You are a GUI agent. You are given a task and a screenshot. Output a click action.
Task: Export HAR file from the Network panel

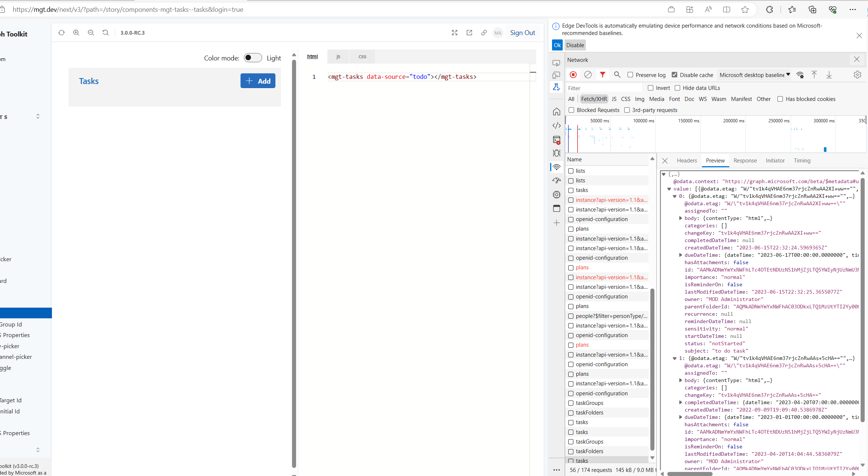[829, 75]
